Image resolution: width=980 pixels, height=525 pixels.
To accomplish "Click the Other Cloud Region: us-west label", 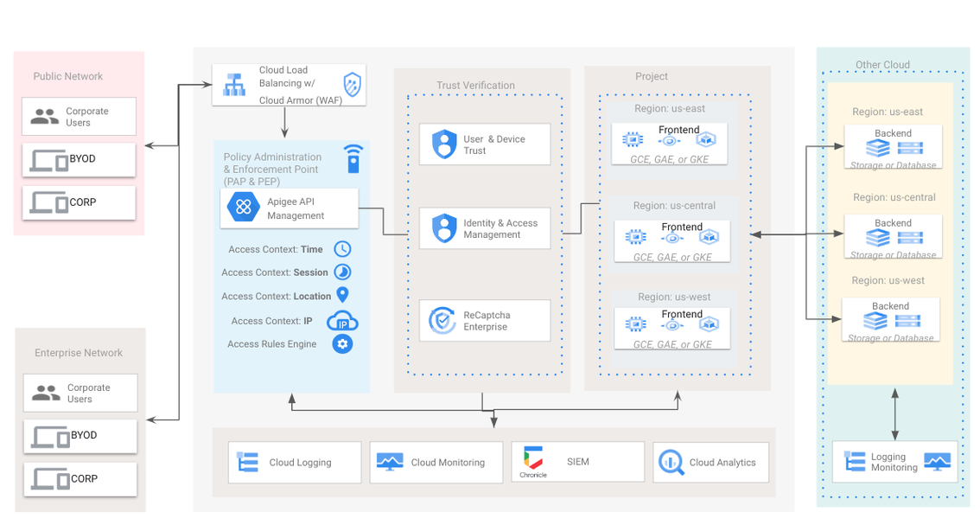I will (x=888, y=280).
